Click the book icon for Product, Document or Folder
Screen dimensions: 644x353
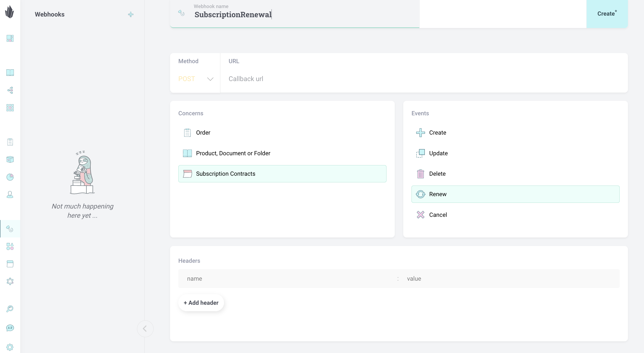[187, 153]
